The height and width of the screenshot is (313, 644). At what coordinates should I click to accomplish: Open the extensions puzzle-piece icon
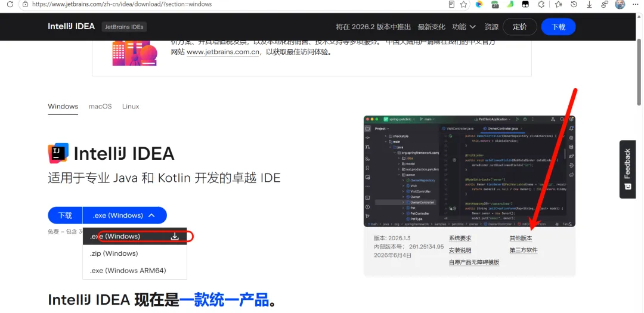541,4
